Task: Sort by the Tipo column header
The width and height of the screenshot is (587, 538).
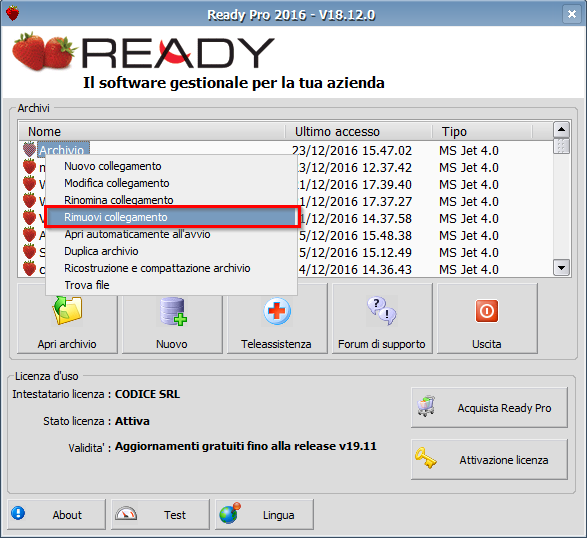Action: (482, 131)
